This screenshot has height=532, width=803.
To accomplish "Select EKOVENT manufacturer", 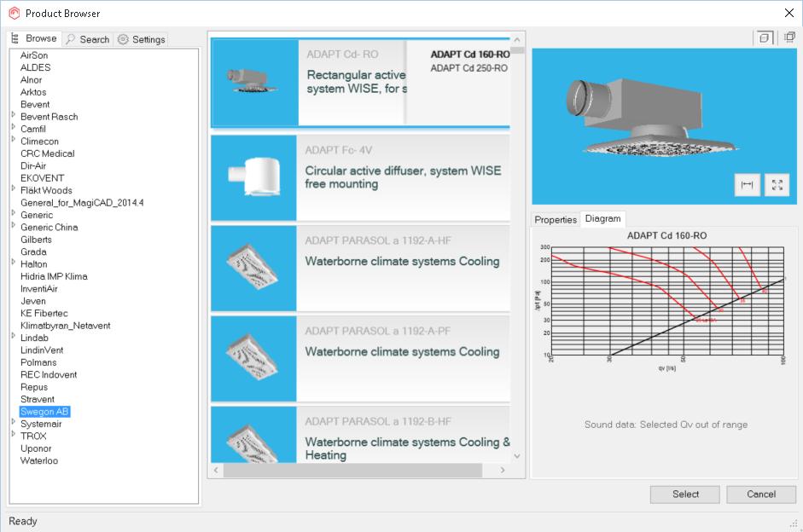I will (x=42, y=178).
